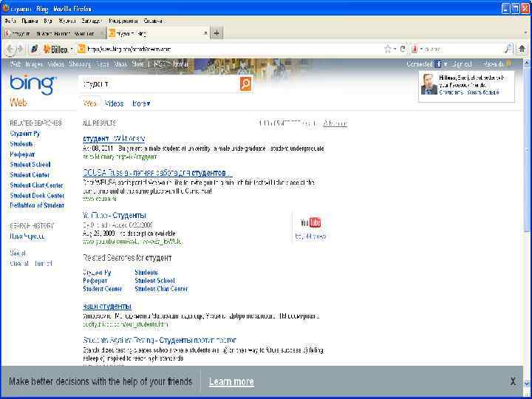Open the Наши студенты result
This screenshot has height=399, width=532.
[x=107, y=306]
